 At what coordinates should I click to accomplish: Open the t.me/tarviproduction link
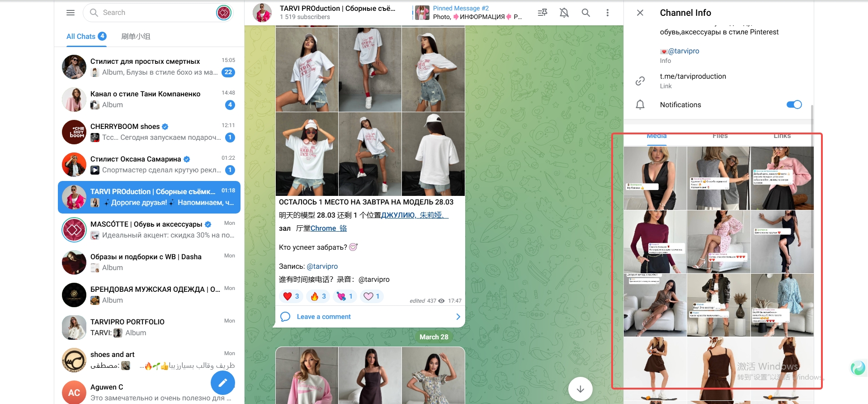click(x=693, y=76)
